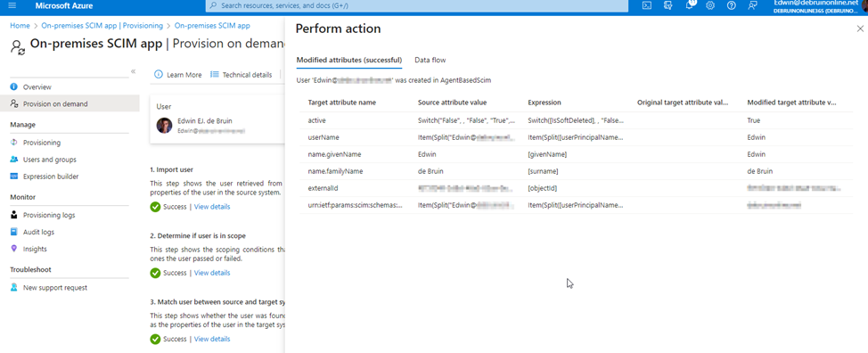Click the Import user success status icon

coord(156,207)
